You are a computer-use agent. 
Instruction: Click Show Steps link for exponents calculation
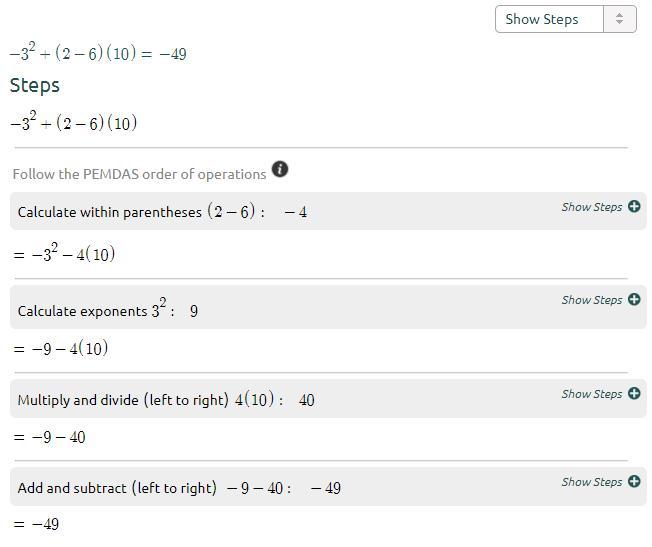click(591, 300)
